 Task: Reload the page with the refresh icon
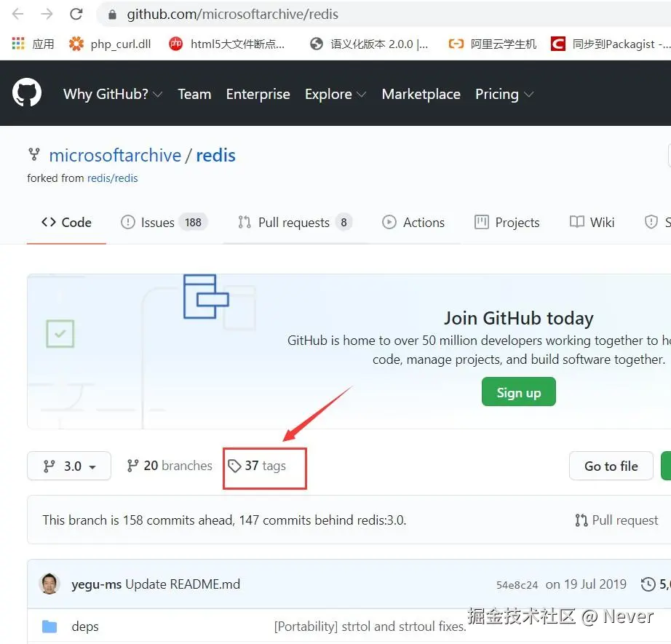point(76,14)
